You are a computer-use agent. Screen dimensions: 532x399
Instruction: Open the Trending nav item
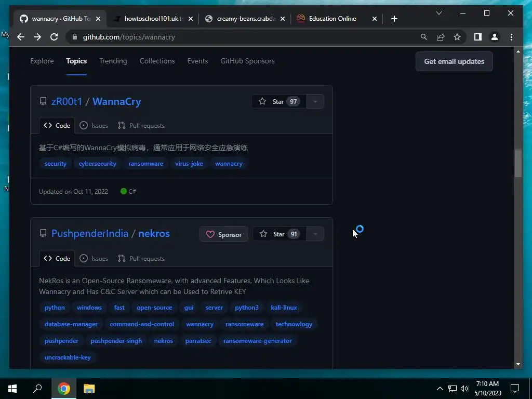pyautogui.click(x=113, y=61)
